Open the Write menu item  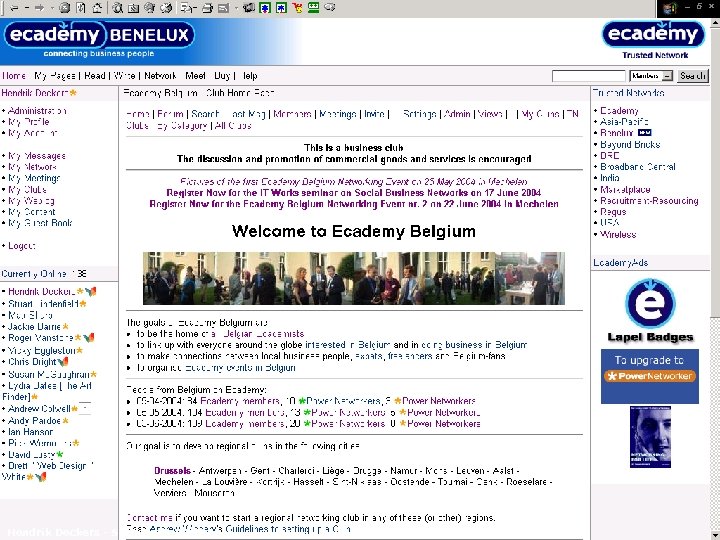coord(124,76)
